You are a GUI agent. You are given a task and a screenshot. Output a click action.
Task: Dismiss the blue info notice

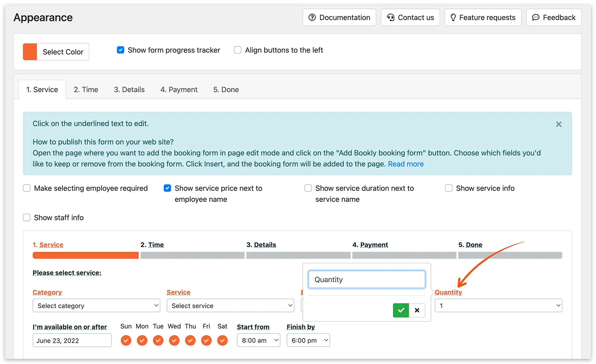click(x=559, y=124)
